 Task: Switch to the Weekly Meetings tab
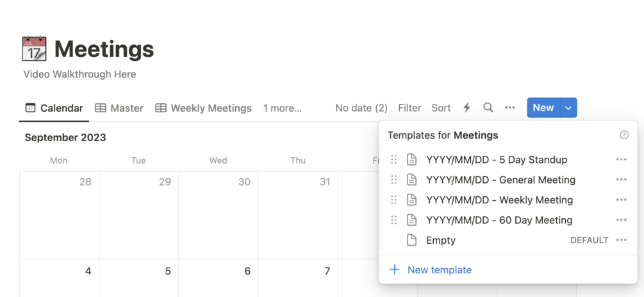(x=204, y=108)
